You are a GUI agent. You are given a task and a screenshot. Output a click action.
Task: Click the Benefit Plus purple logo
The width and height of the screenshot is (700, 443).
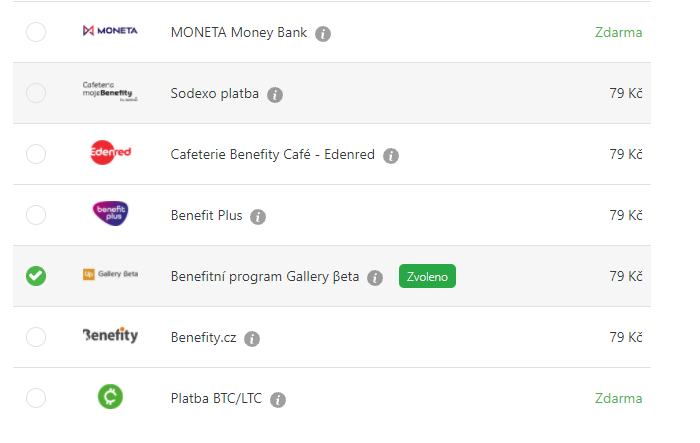pos(110,215)
